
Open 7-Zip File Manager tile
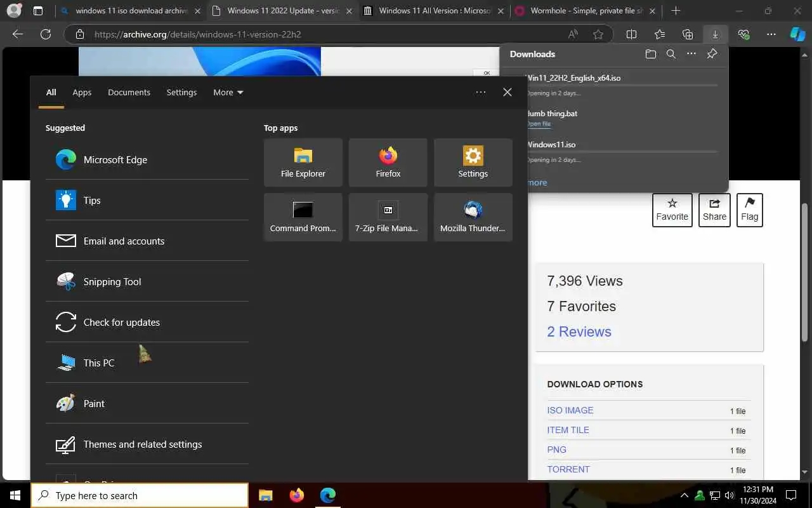[x=388, y=217]
